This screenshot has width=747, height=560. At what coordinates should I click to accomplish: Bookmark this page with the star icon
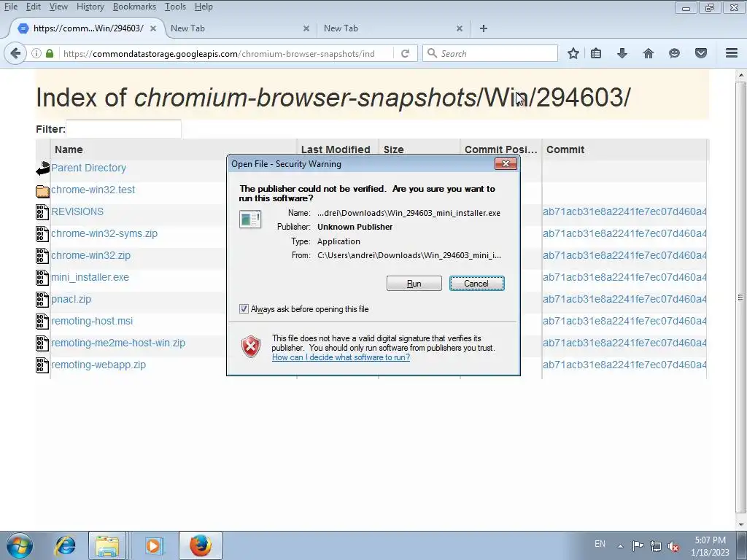[573, 53]
